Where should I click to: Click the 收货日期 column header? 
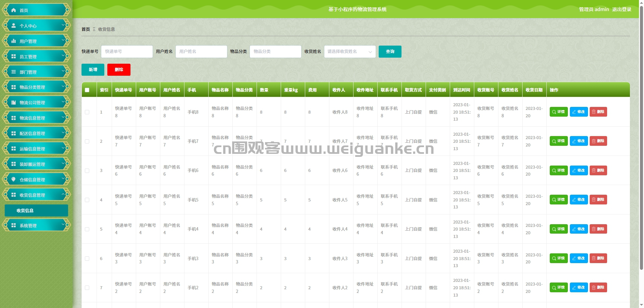534,90
